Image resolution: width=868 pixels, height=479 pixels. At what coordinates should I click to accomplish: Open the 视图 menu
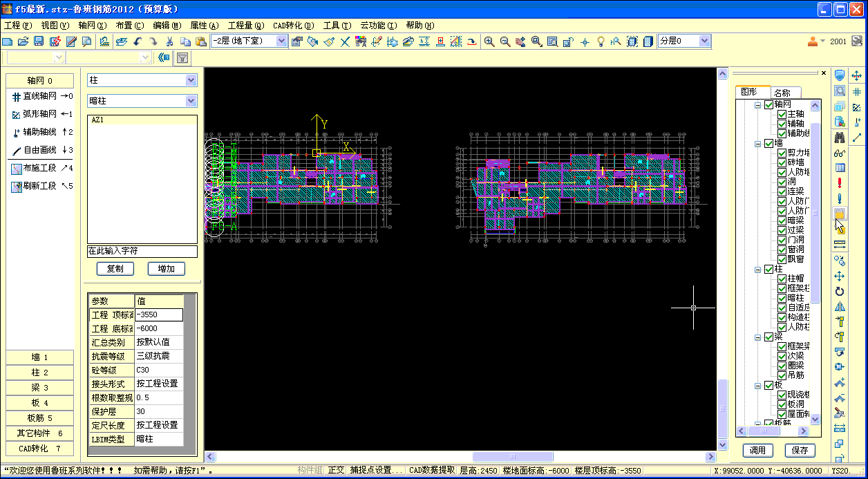pos(55,26)
